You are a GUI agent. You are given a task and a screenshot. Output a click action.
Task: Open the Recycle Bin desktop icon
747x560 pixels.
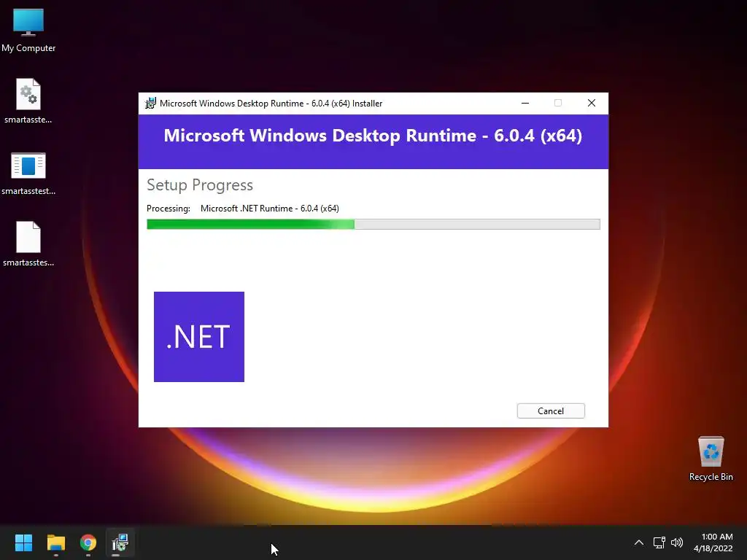click(711, 459)
